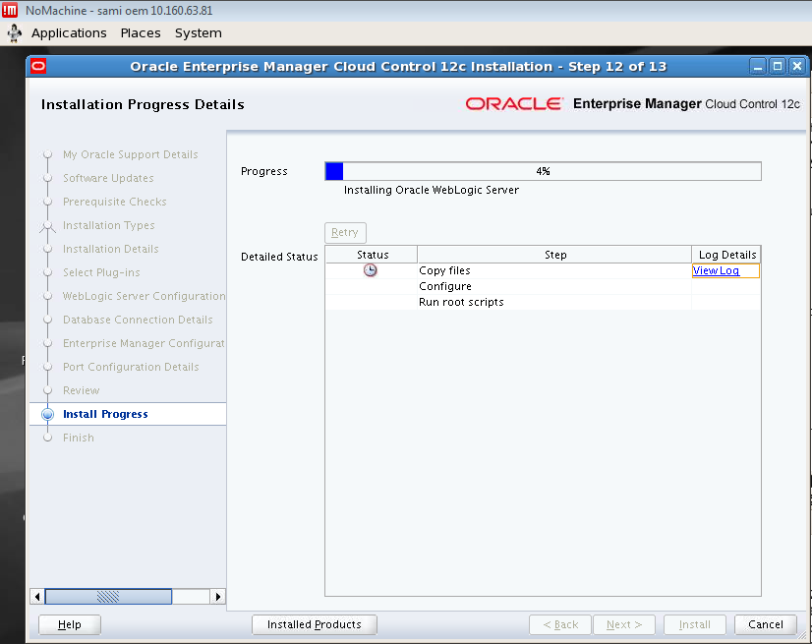This screenshot has height=644, width=812.
Task: Select the Finish step
Action: pyautogui.click(x=79, y=438)
